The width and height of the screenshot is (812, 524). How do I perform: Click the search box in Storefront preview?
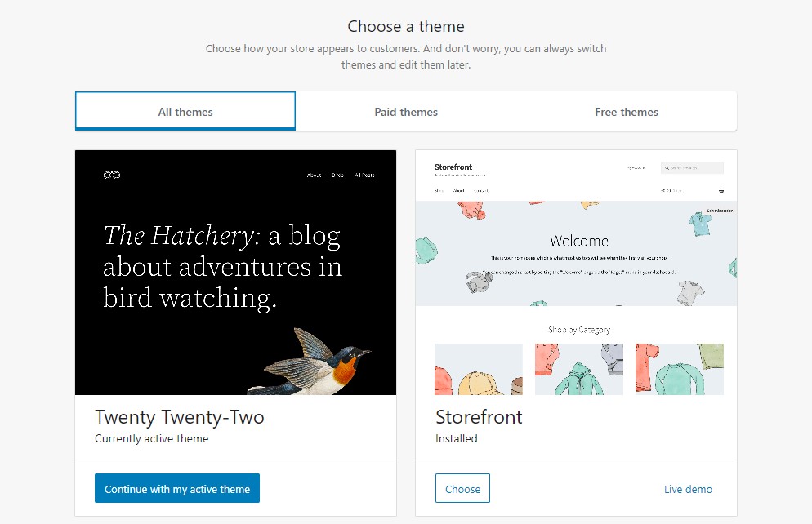pyautogui.click(x=692, y=167)
